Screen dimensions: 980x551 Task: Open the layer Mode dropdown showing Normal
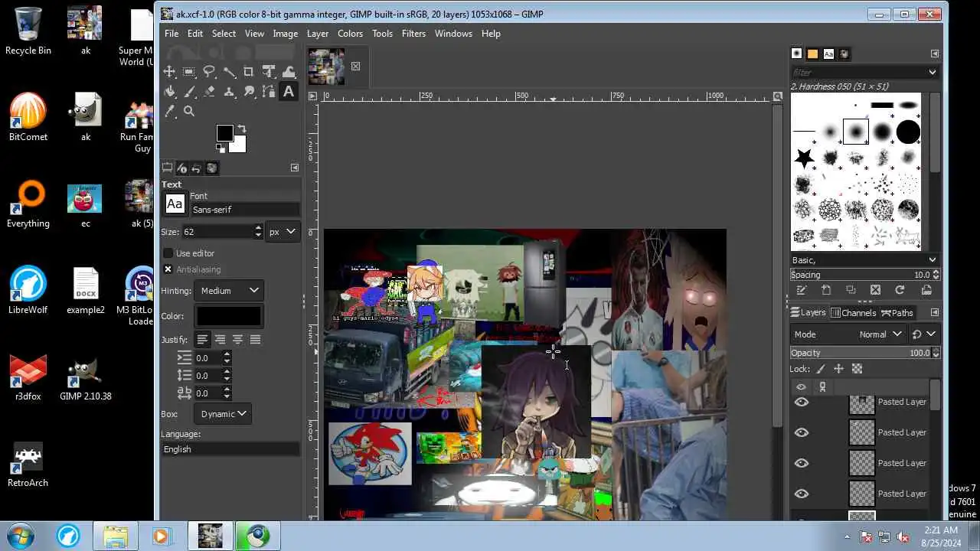click(x=848, y=334)
